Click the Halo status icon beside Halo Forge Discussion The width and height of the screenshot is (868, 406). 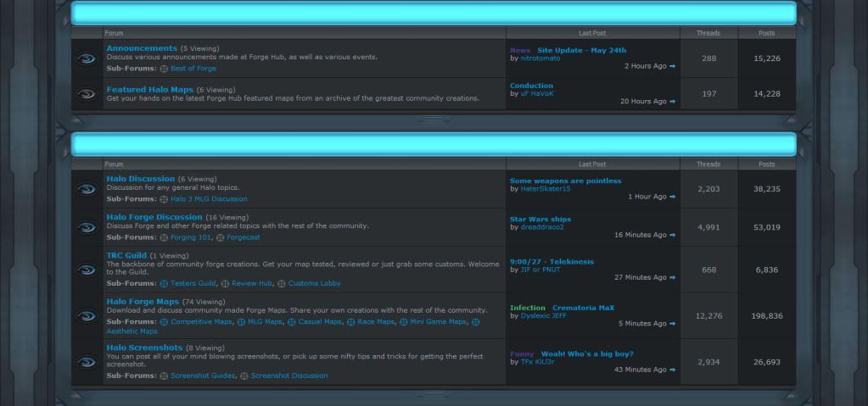click(87, 227)
